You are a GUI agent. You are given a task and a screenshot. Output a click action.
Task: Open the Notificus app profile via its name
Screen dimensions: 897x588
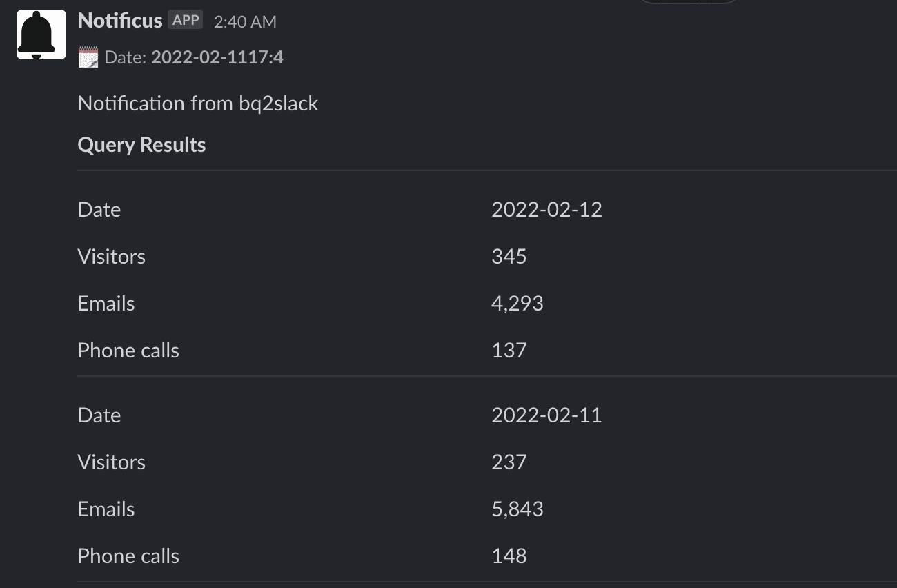[120, 20]
